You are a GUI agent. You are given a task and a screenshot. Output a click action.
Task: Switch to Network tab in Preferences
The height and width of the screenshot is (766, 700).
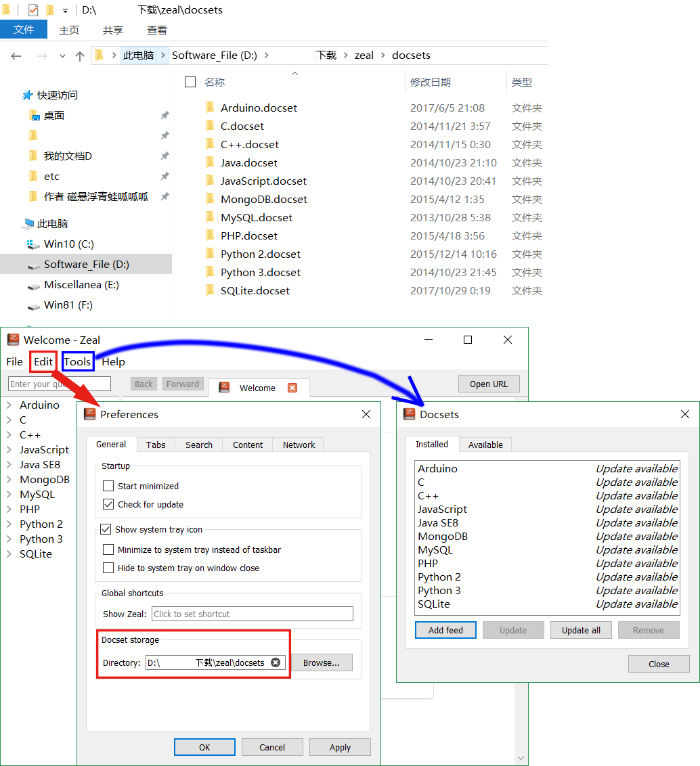(x=299, y=445)
